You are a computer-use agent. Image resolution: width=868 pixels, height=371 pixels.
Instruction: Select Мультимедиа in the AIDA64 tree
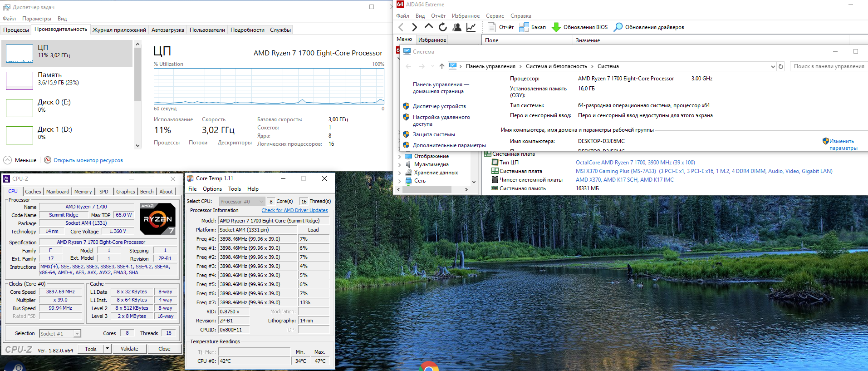pyautogui.click(x=431, y=164)
